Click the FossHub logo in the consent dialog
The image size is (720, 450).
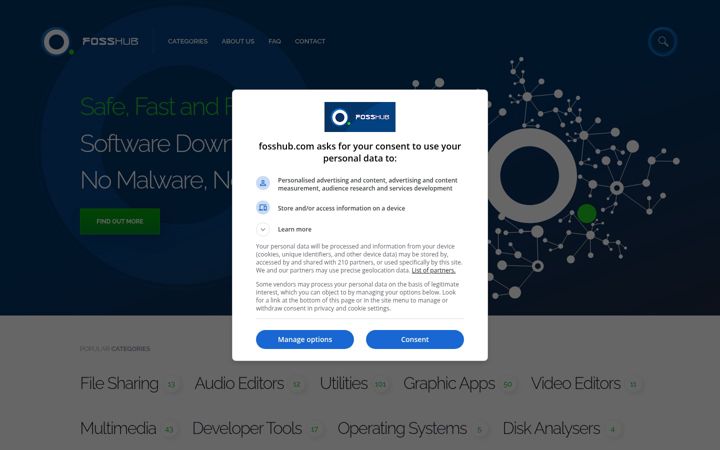360,117
